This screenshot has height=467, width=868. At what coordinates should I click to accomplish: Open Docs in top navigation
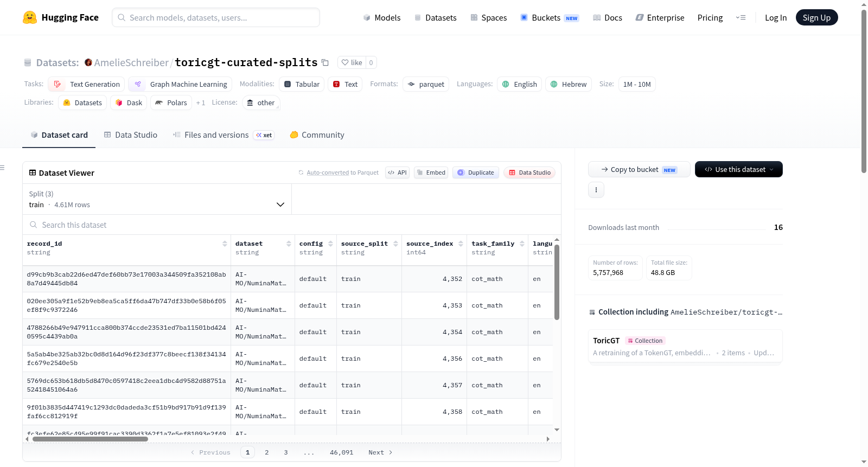608,17
